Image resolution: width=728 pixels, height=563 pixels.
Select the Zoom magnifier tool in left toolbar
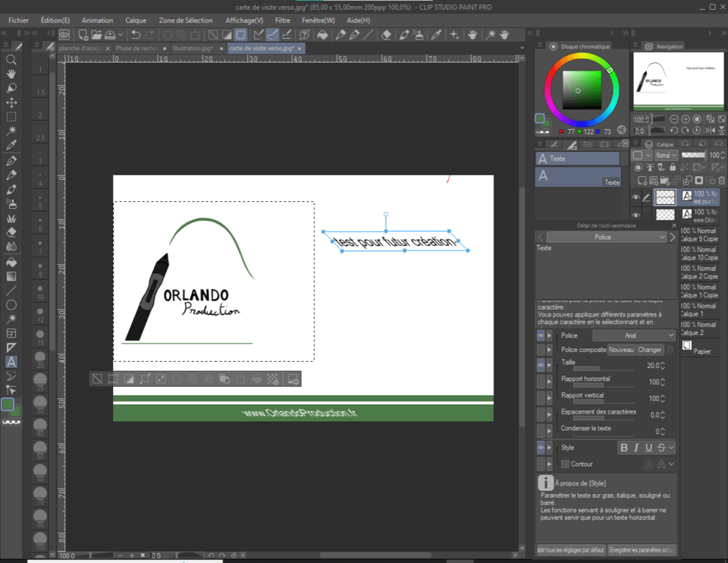click(x=11, y=59)
